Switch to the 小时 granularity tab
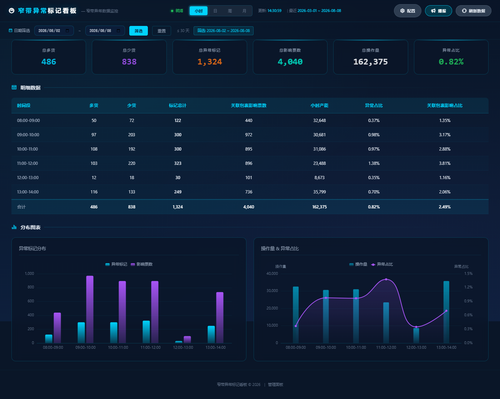This screenshot has height=399, width=500. click(x=199, y=11)
